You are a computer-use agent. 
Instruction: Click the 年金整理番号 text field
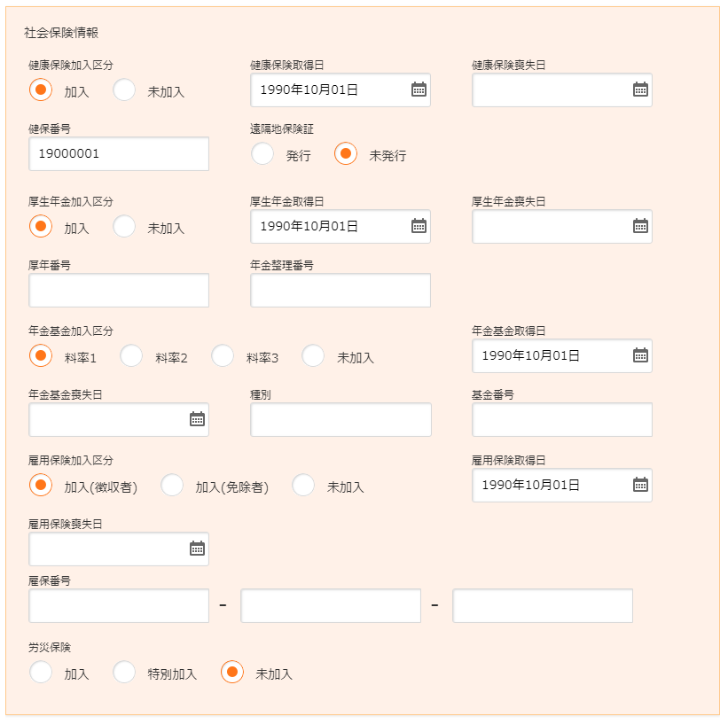tap(341, 290)
